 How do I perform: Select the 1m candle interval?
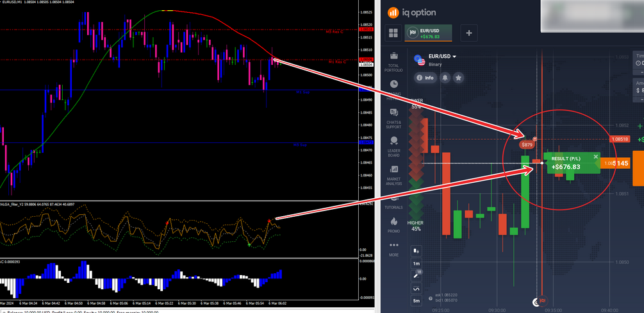(417, 263)
